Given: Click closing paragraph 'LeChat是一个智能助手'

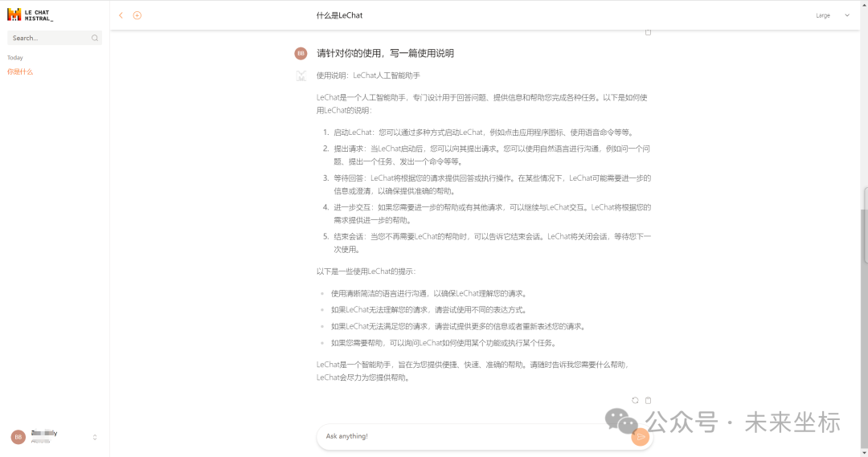Looking at the screenshot, I should [x=474, y=371].
